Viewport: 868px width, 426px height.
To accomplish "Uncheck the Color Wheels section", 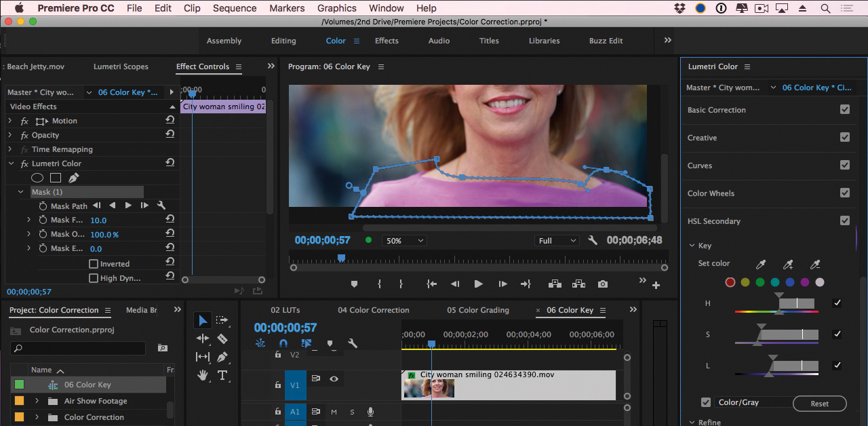I will (x=845, y=193).
